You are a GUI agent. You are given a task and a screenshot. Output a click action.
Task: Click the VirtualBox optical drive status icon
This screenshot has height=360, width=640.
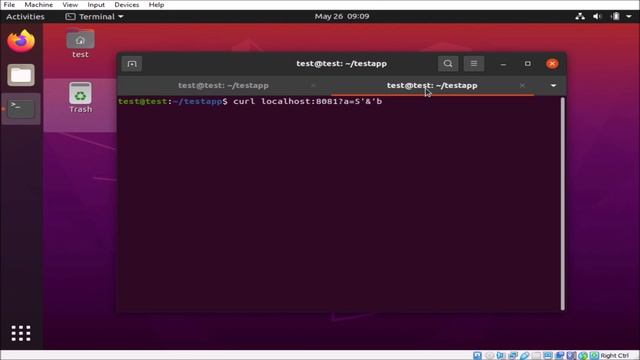pos(489,356)
